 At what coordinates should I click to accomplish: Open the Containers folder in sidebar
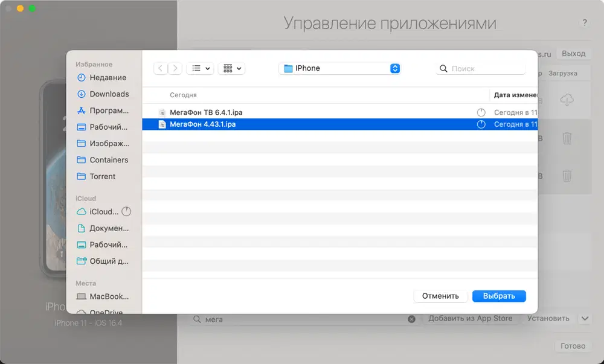pyautogui.click(x=102, y=160)
